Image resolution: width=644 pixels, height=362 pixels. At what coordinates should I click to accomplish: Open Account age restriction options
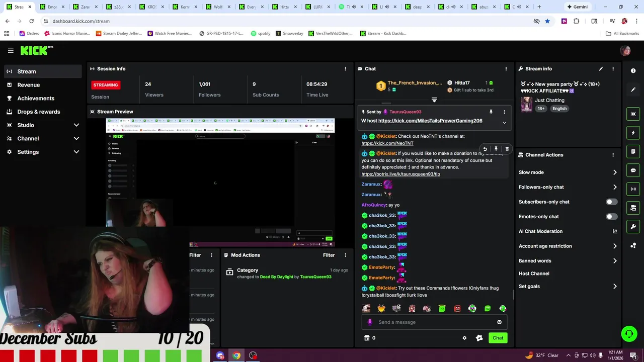(568, 246)
